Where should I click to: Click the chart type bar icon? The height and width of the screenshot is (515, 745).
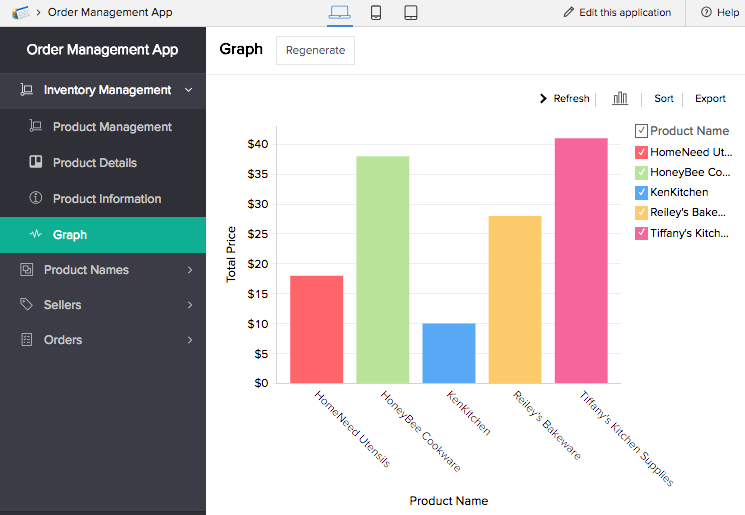[x=620, y=98]
